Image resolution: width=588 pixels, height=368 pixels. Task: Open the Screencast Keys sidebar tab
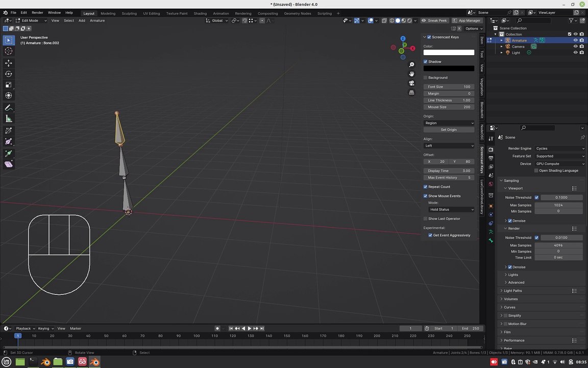coord(482,159)
